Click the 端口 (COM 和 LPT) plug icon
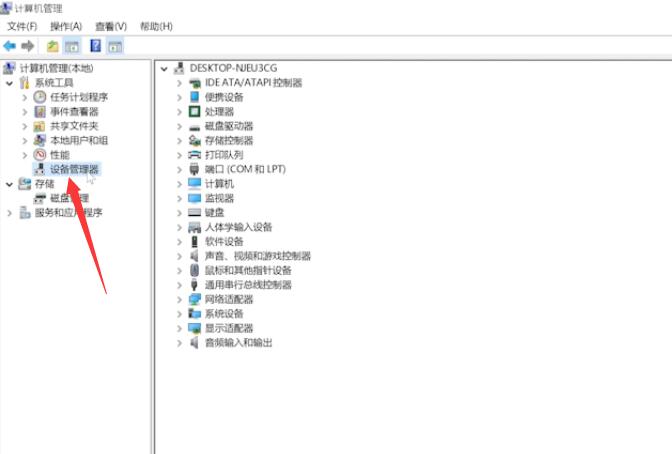 pyautogui.click(x=194, y=169)
